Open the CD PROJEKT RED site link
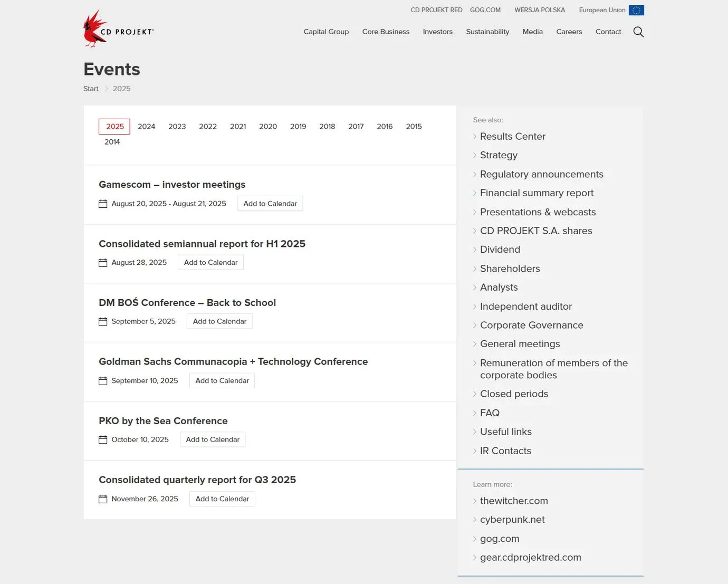The height and width of the screenshot is (584, 728). point(436,10)
